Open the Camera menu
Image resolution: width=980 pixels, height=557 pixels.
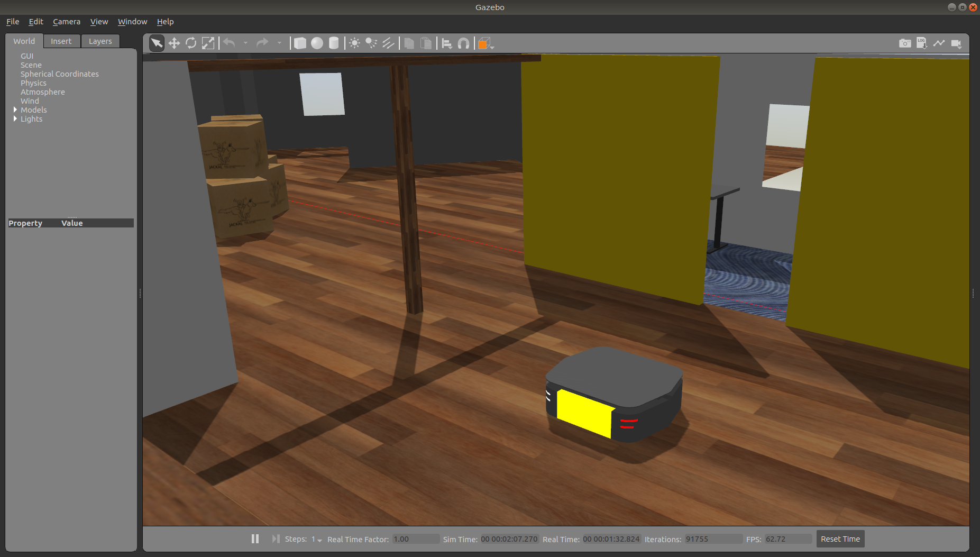tap(67, 22)
